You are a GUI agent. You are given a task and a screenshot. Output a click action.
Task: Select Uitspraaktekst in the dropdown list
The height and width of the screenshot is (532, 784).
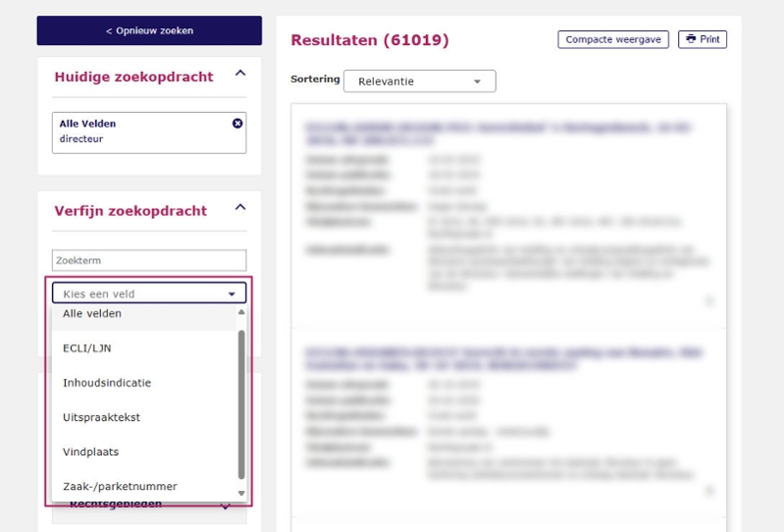pos(101,417)
